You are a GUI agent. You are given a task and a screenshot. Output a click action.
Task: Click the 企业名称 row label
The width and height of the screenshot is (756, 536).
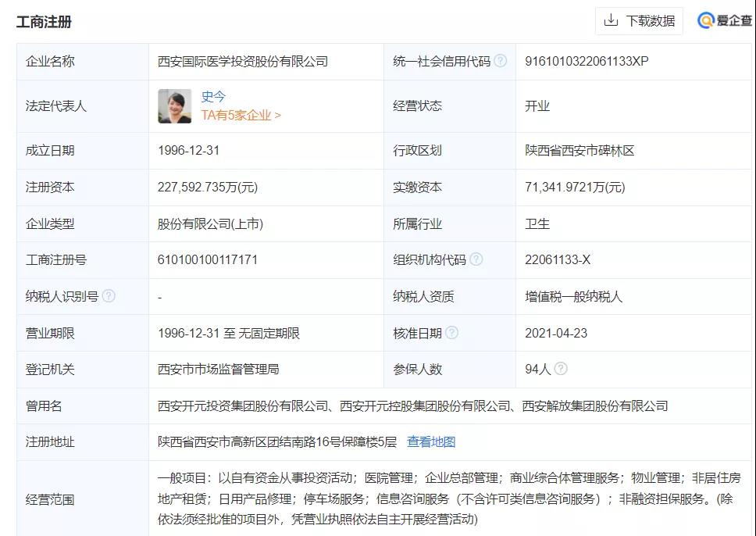(50, 61)
